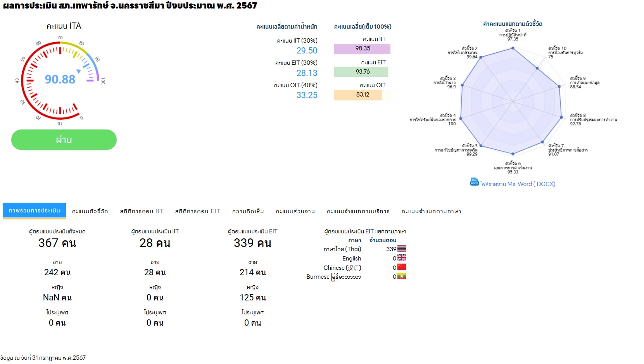Switch to the คะแนนตัวชี้วัด tab
This screenshot has width=644, height=364.
(90, 211)
